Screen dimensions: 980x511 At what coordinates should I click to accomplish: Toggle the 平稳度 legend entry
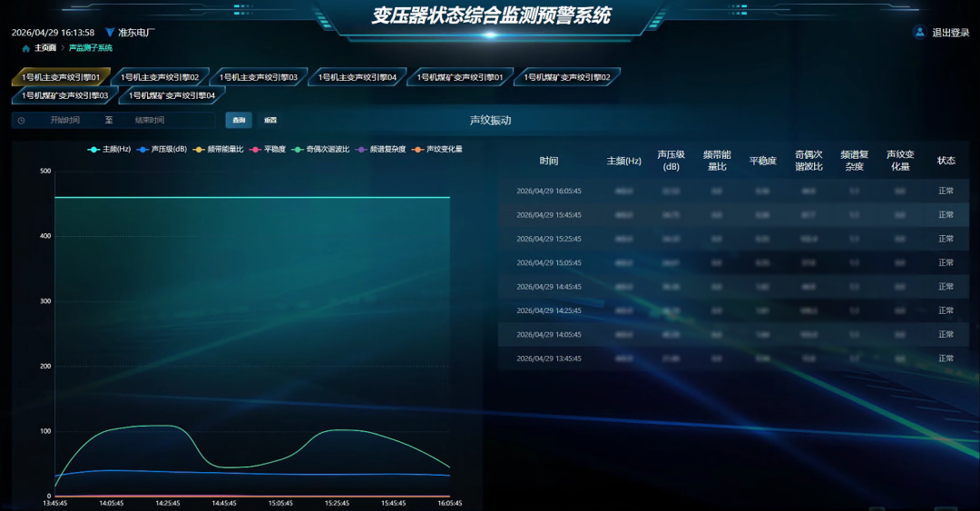point(268,150)
